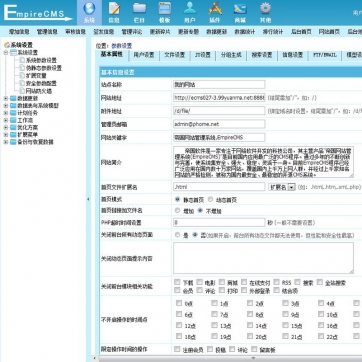The image size is (362, 362).
Task: Click the 数据更新 shortcut link
Action: tap(217, 32)
